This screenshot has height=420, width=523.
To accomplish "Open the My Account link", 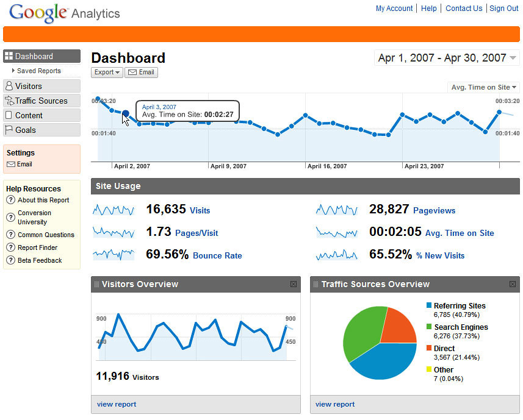I will (394, 9).
